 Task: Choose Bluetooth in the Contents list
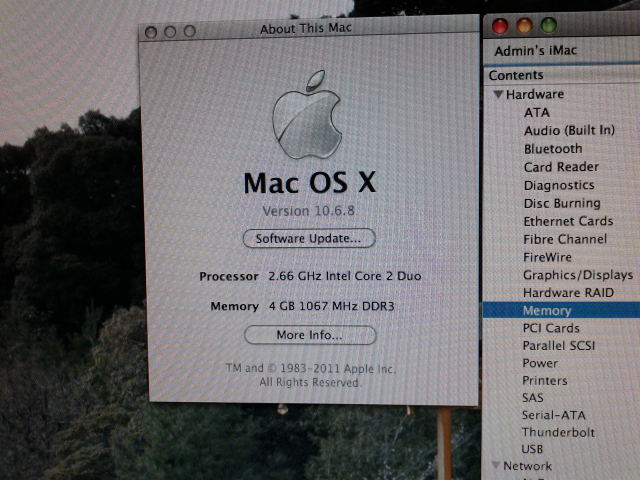(553, 149)
